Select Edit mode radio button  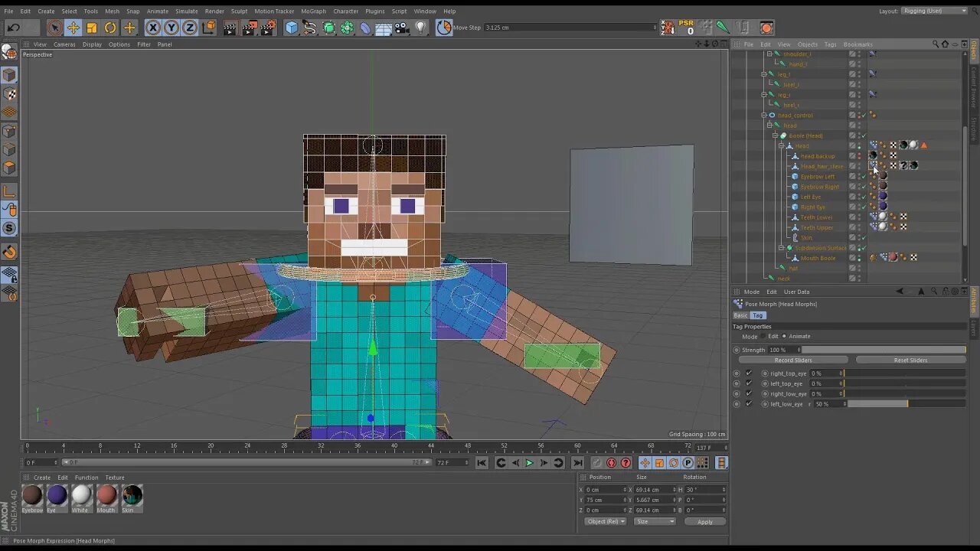tap(764, 337)
